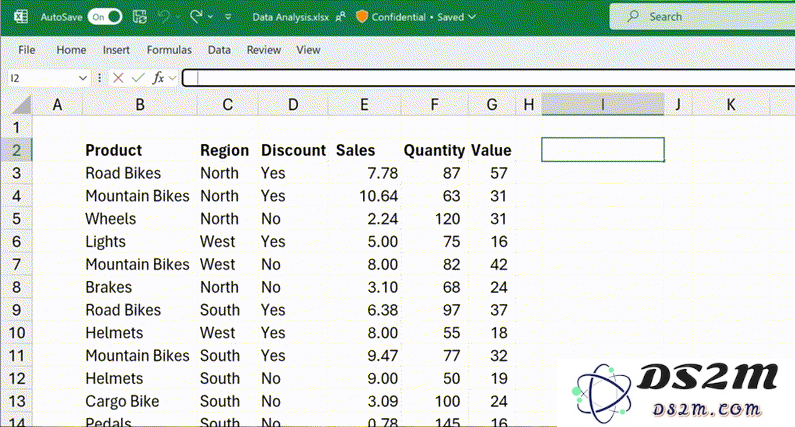Click the fx Insert Function icon
This screenshot has height=427, width=795.
click(158, 78)
